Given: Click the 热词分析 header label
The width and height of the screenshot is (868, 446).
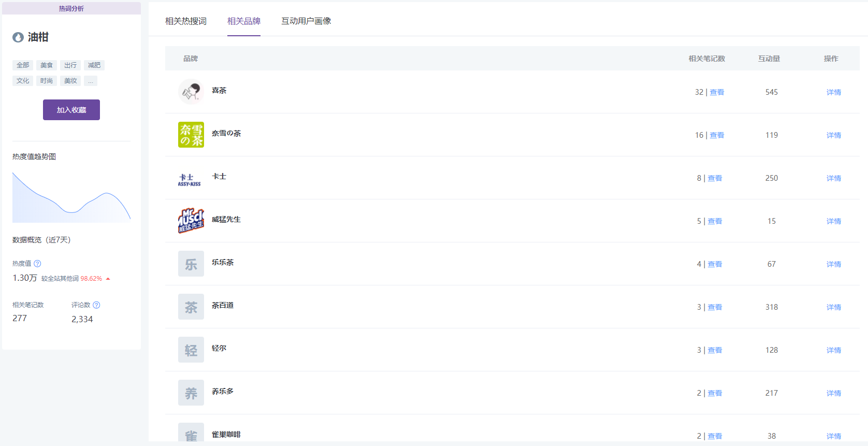Looking at the screenshot, I should coord(71,8).
